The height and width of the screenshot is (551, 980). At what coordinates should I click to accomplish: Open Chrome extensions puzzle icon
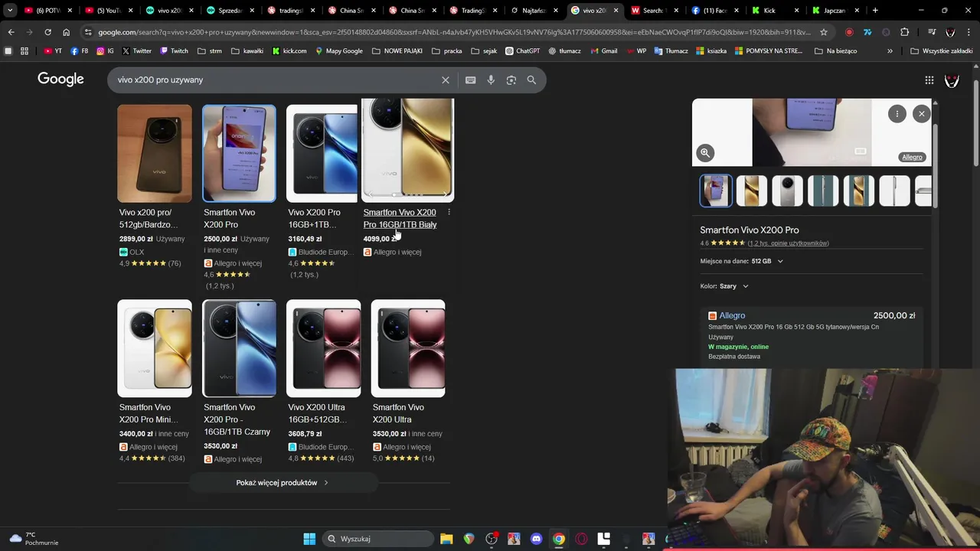point(905,32)
